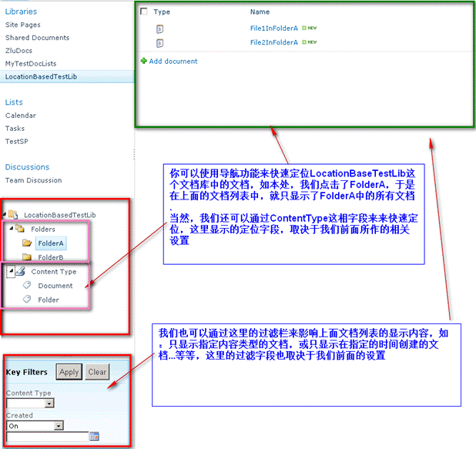Select Content Type tree node label

pyautogui.click(x=54, y=272)
